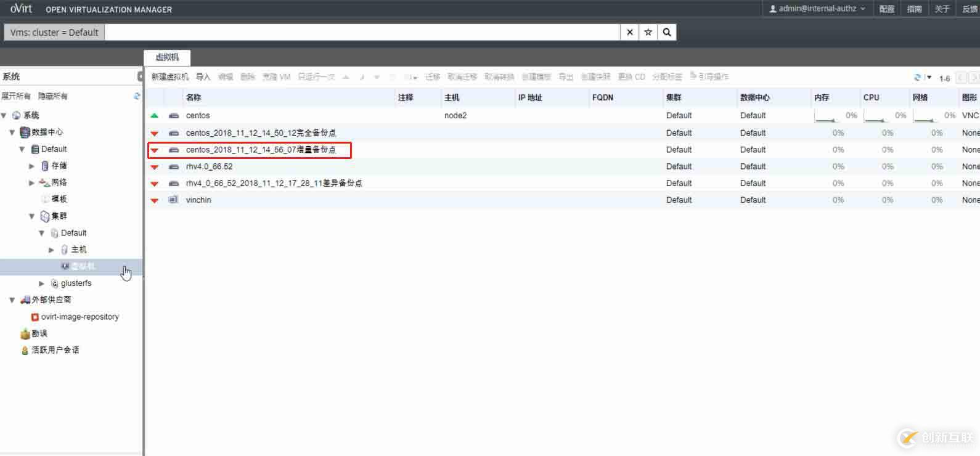Select centos_2018_11_12_14_56_07增量备份点 row
980x456 pixels.
coord(261,150)
